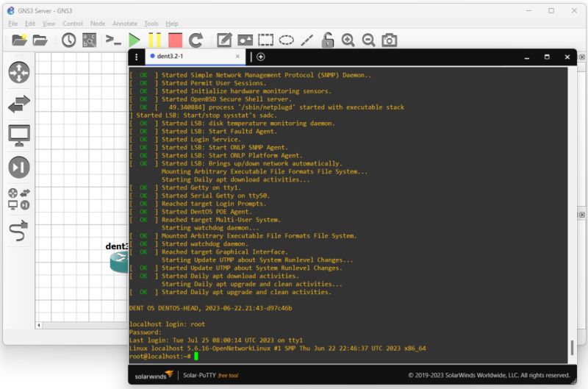Open the Edit menu

[x=30, y=24]
